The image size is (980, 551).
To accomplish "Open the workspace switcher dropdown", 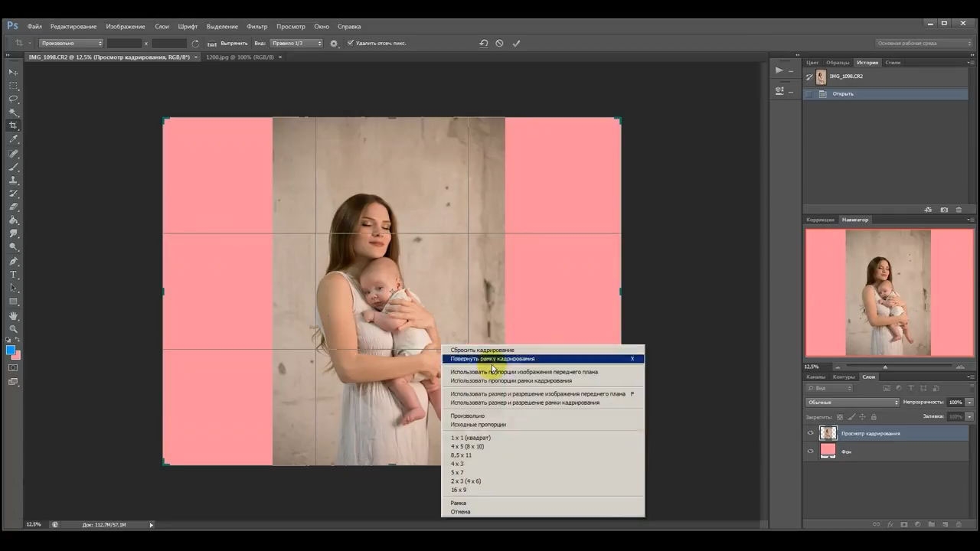I will (x=923, y=44).
